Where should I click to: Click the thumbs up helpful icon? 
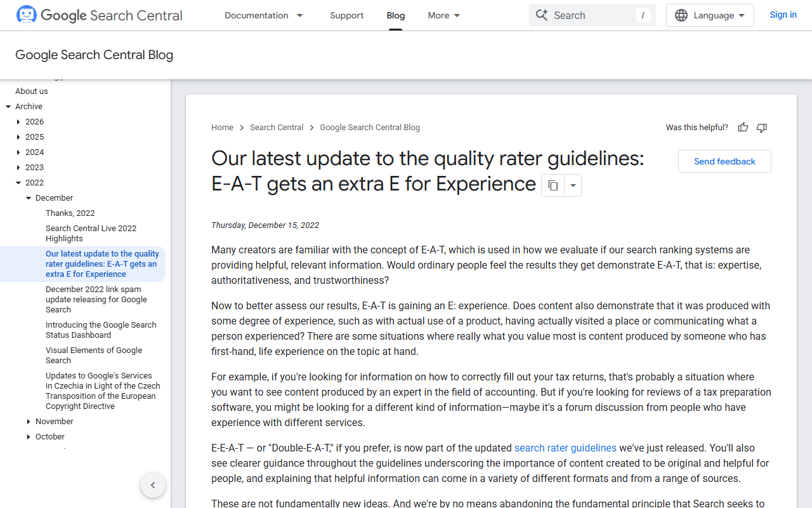pos(743,128)
